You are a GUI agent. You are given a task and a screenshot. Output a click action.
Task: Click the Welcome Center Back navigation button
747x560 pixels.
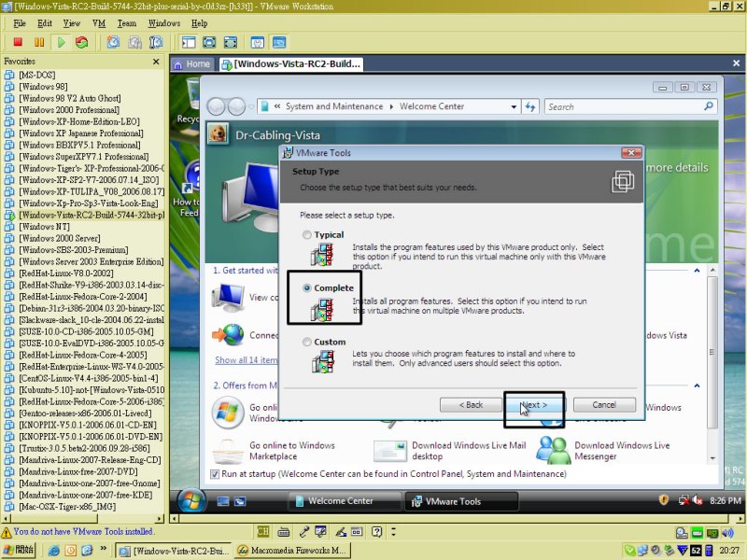coord(216,106)
